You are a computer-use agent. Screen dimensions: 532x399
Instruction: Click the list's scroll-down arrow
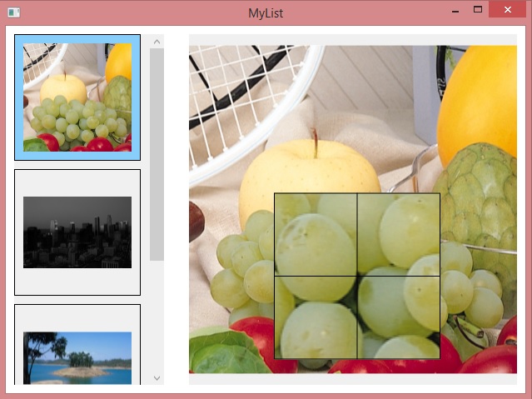(x=157, y=378)
